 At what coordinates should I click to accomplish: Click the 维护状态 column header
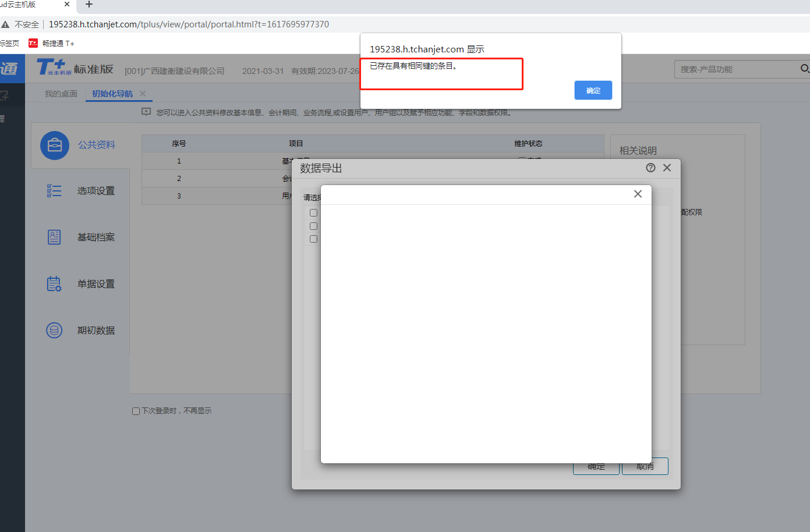(x=528, y=144)
